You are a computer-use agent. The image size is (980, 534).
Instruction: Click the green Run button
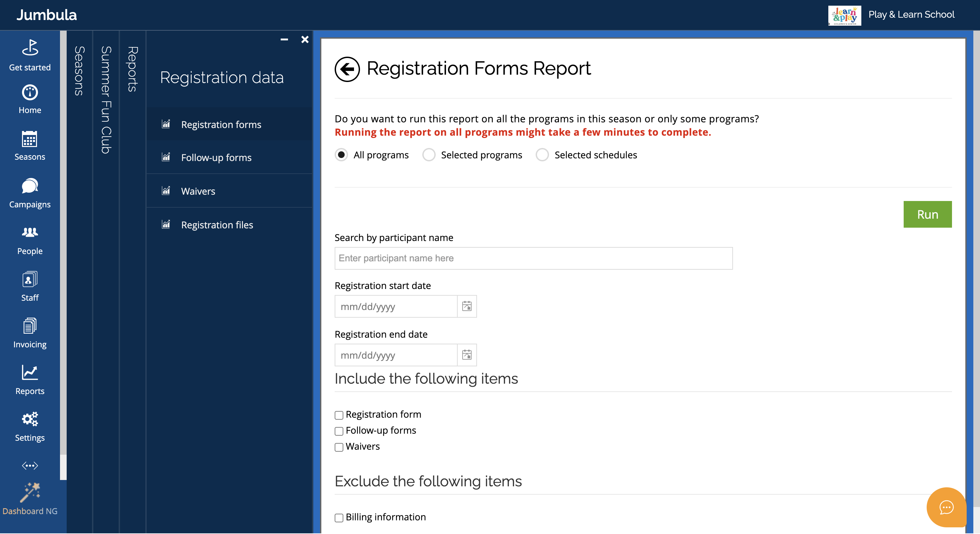pyautogui.click(x=927, y=214)
